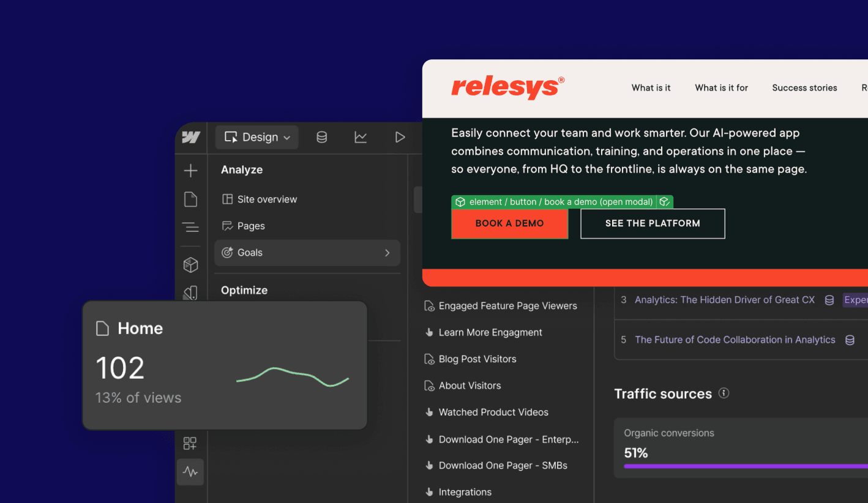Click the Traffic sources info icon
This screenshot has height=503, width=868.
click(724, 393)
